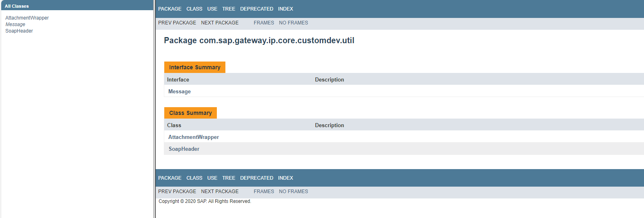Select the italic Message entry in All Classes
644x218 pixels.
(x=15, y=24)
